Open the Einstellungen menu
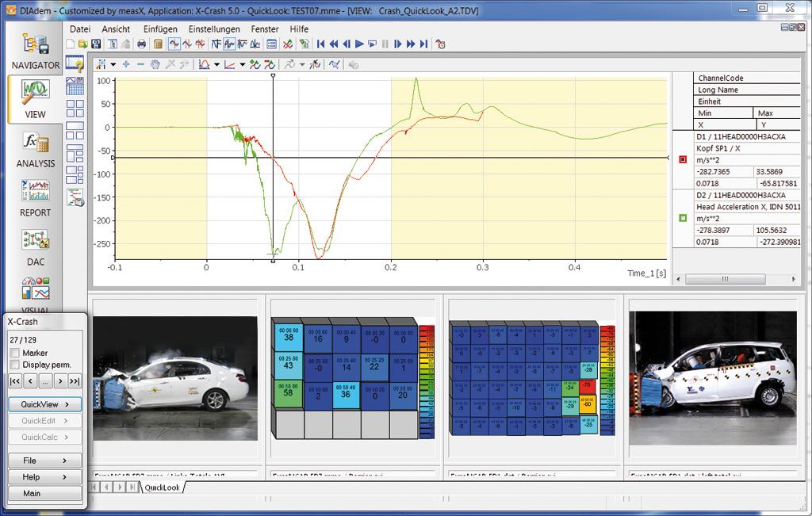Viewport: 812px width, 516px height. coord(214,29)
